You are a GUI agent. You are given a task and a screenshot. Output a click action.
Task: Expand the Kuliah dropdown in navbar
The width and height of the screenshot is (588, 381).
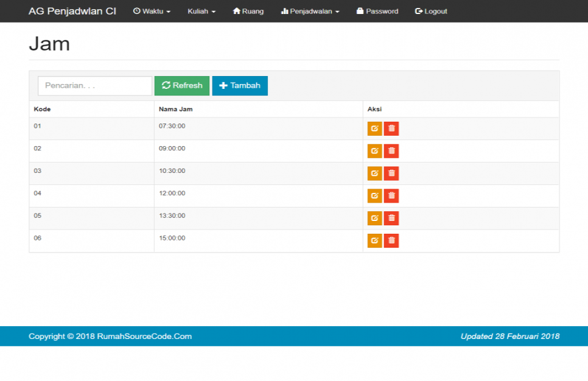coord(201,12)
